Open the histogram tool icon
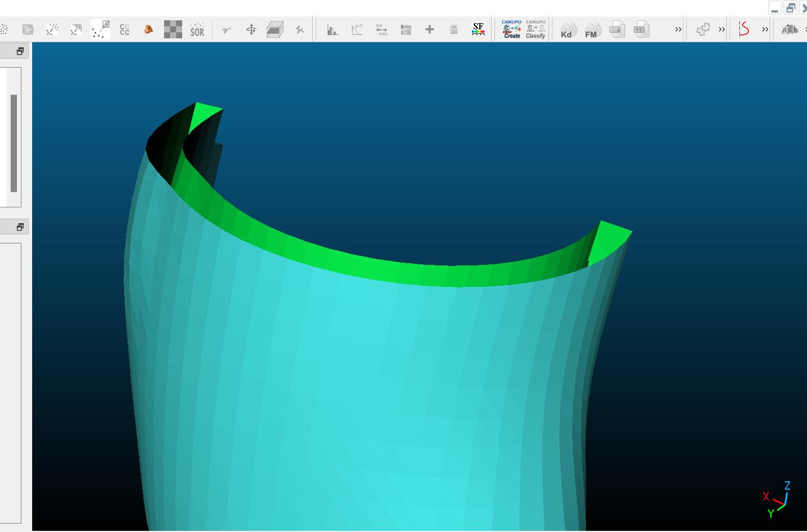 tap(333, 30)
